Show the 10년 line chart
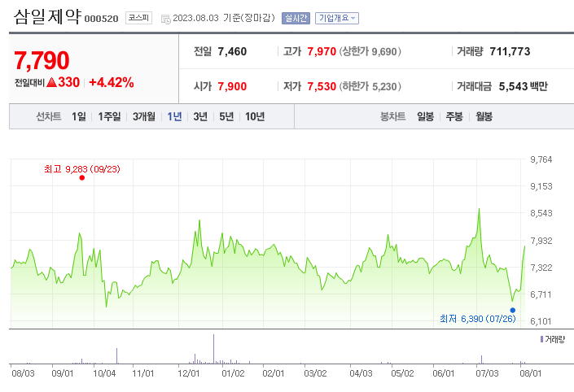 tap(255, 116)
